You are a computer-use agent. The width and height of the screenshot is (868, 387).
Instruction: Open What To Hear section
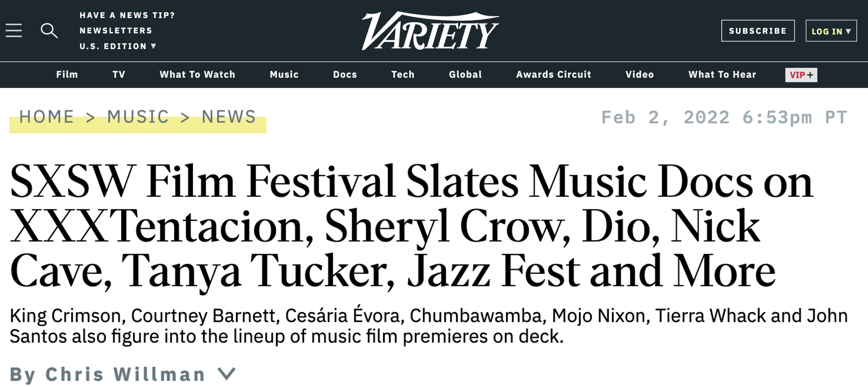[x=722, y=74]
